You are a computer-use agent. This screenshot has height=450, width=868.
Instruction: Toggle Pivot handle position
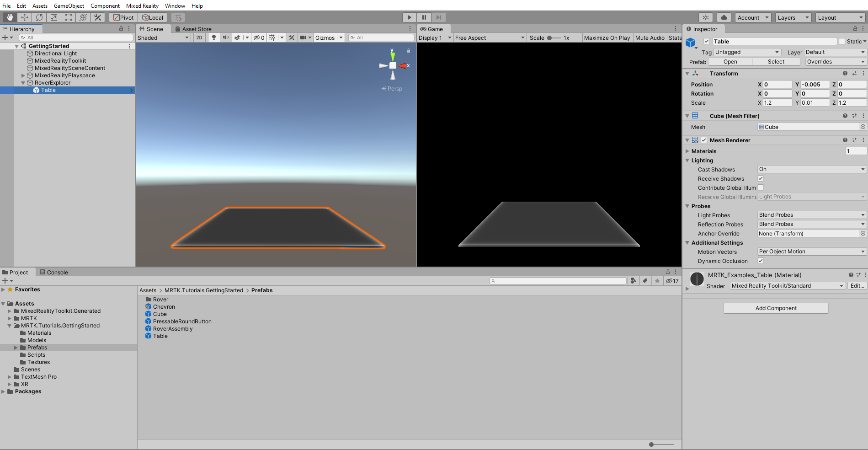coord(123,17)
